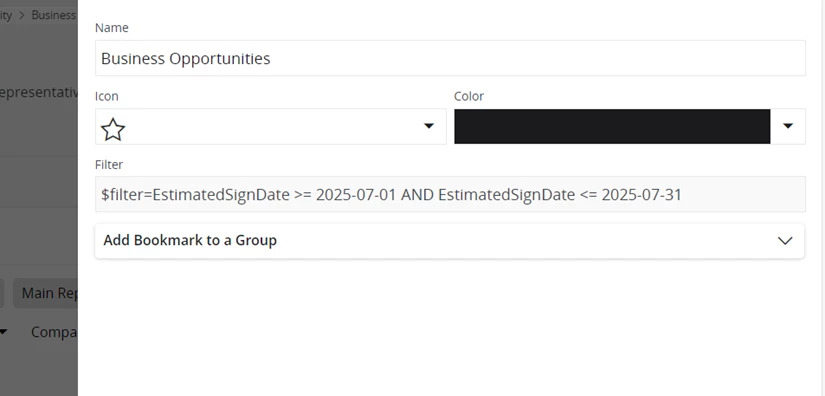Image resolution: width=825 pixels, height=396 pixels.
Task: Expand Add Bookmark to a Group chevron
Action: tap(784, 240)
